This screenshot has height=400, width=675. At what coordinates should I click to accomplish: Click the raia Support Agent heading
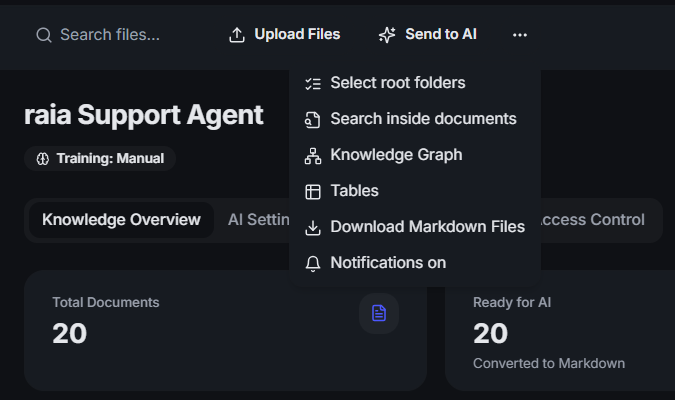143,115
